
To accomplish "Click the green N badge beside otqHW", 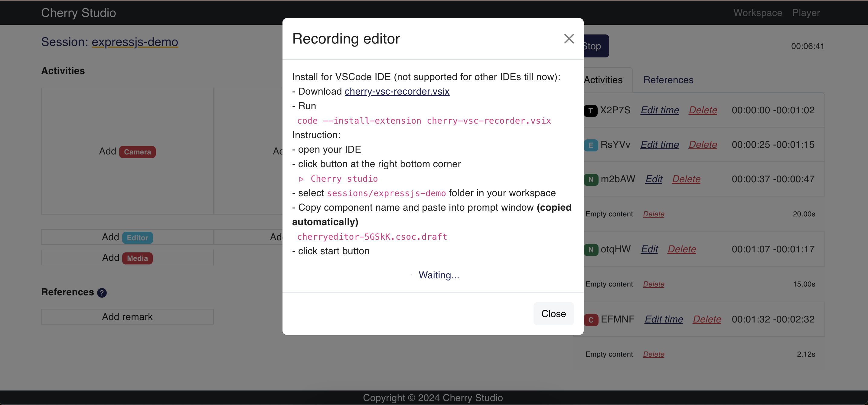I will (x=591, y=249).
